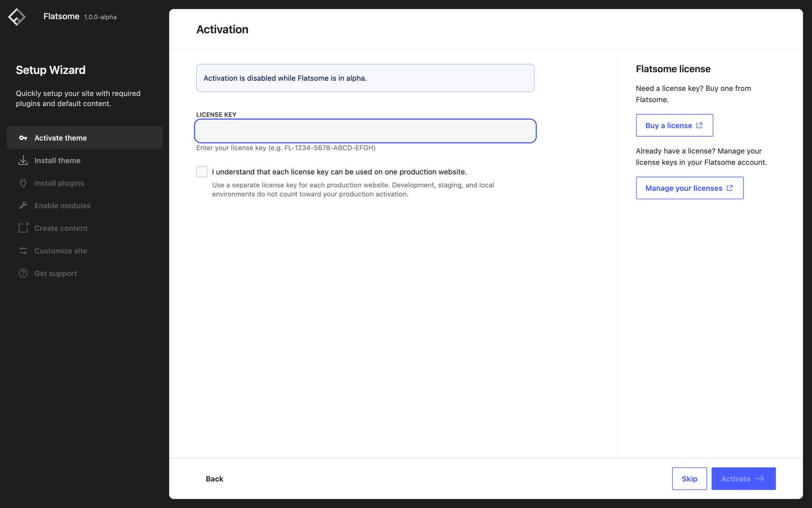Click the sliders icon beside Customize site
This screenshot has height=508, width=812.
tap(23, 251)
